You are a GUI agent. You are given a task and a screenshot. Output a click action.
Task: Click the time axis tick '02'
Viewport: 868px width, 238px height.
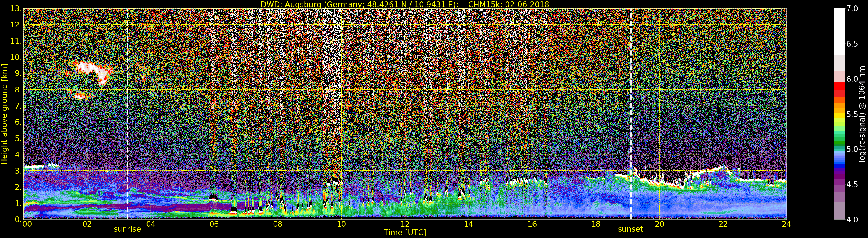(x=87, y=224)
